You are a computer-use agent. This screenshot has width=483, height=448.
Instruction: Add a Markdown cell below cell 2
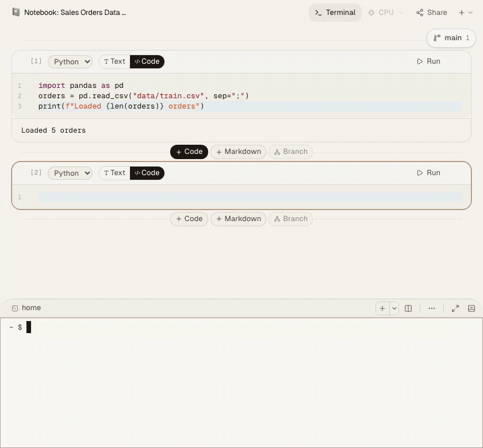(239, 219)
